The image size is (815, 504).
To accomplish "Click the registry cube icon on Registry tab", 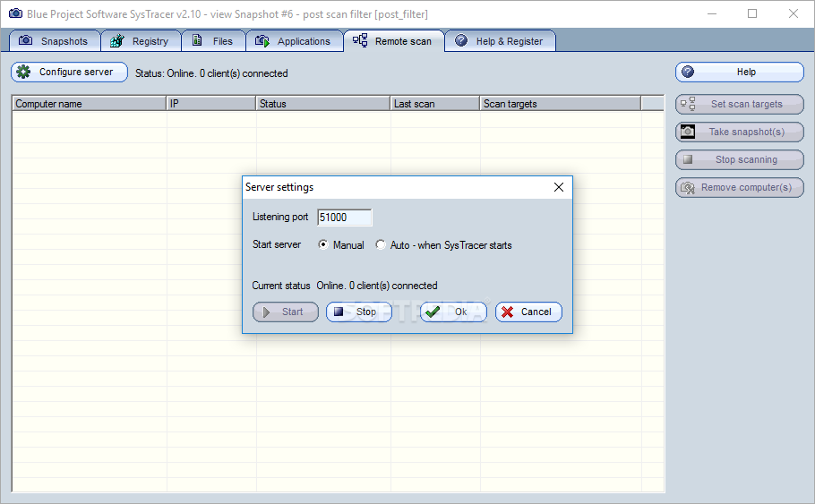I will [x=117, y=40].
